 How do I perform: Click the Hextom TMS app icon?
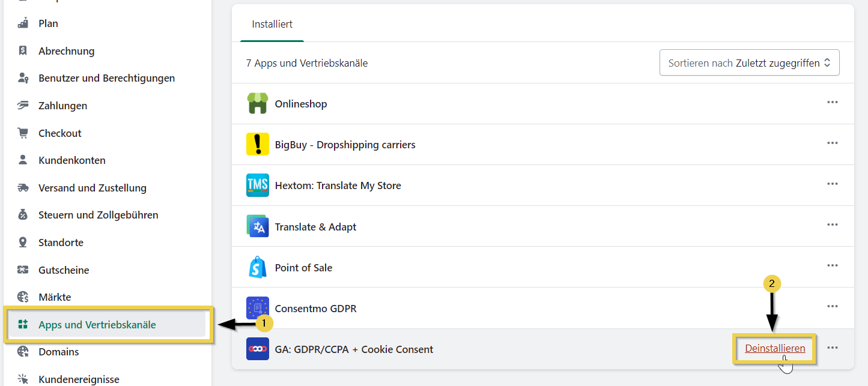[257, 185]
